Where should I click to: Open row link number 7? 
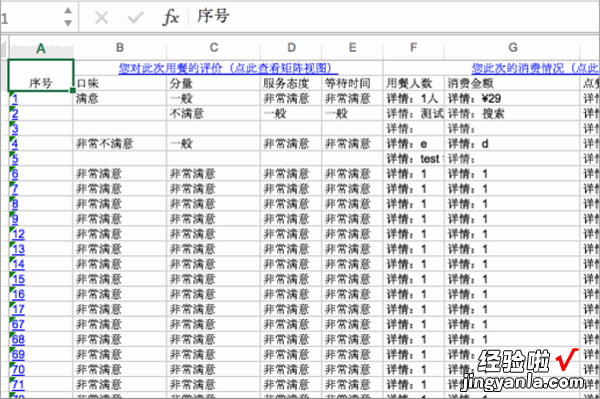(15, 189)
